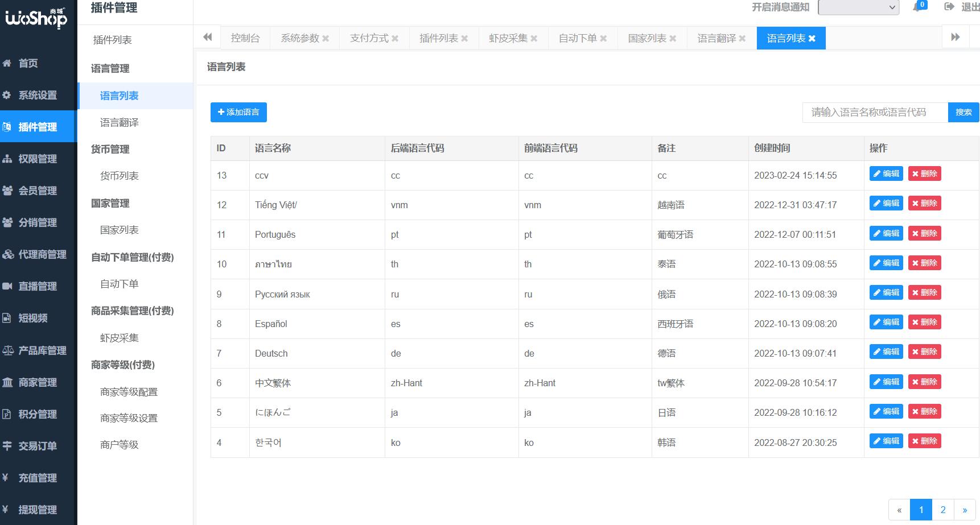Screen dimensions: 980x525
Task: Open 商家管理 in the left sidebar
Action: coord(37,382)
